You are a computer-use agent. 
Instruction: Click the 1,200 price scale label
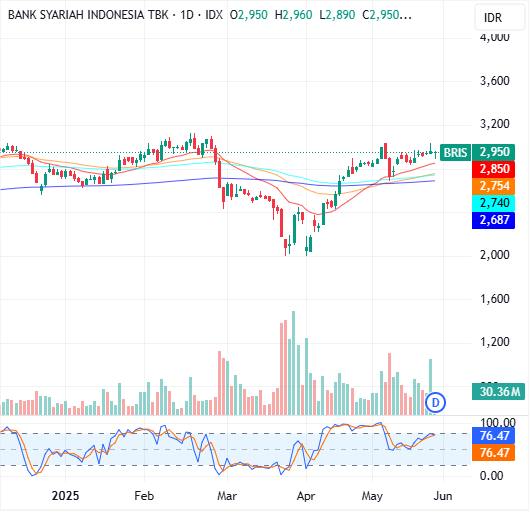pos(495,342)
